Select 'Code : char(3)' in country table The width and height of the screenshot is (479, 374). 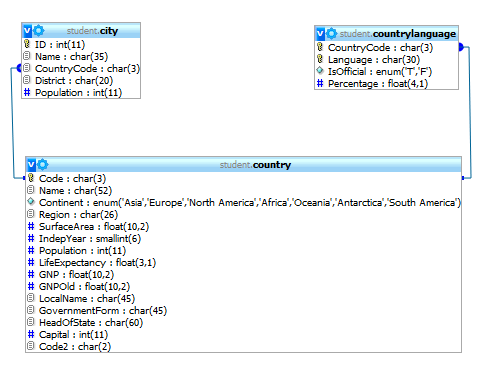tap(72, 179)
